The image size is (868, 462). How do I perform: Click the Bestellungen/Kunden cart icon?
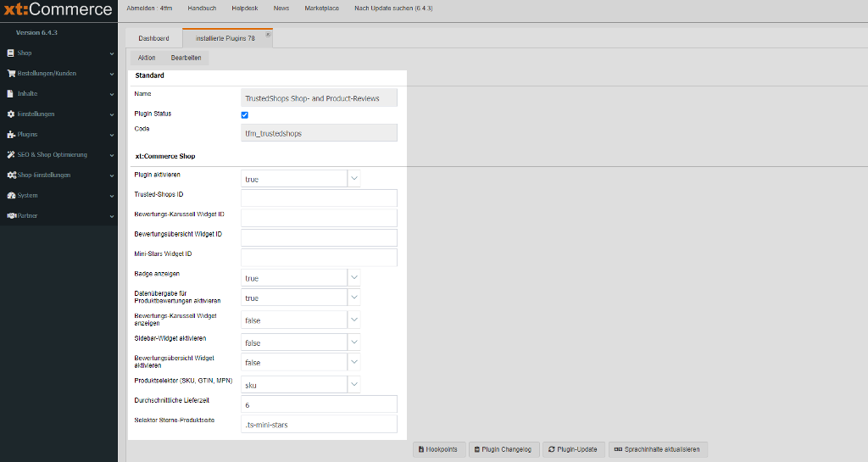tap(10, 73)
